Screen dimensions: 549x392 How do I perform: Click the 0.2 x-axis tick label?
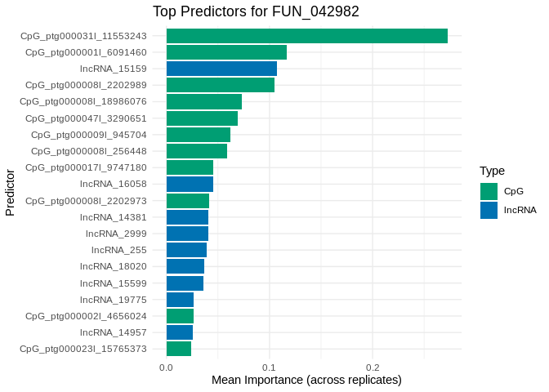point(373,367)
